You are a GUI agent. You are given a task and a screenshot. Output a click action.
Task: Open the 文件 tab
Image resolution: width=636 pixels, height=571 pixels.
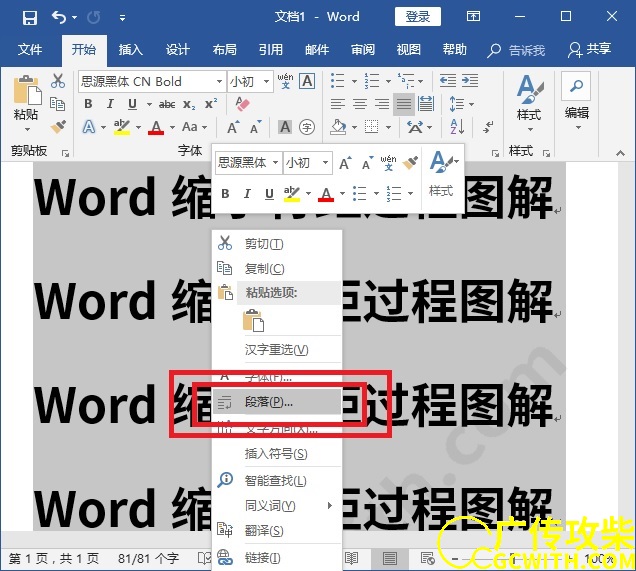coord(30,49)
